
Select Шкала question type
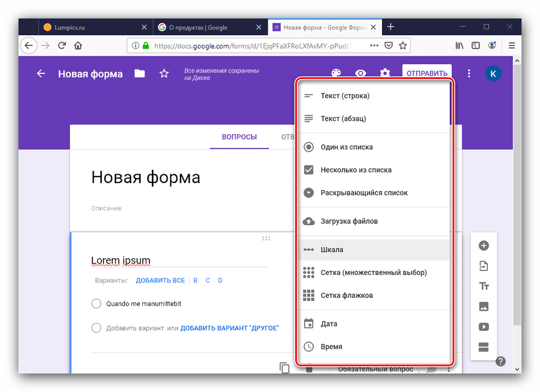coord(374,250)
